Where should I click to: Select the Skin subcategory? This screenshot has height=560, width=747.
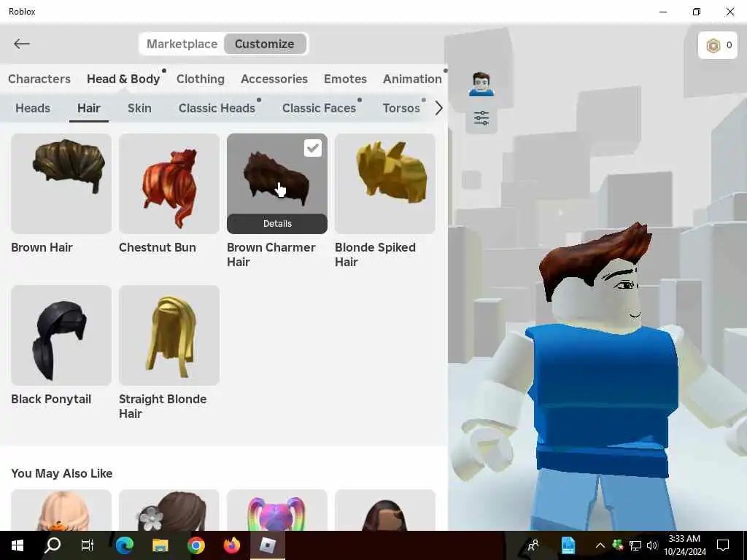click(x=139, y=108)
